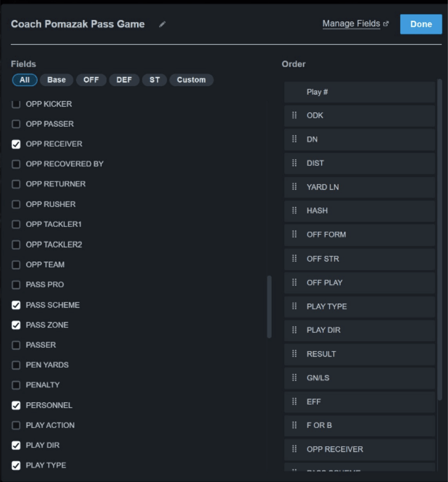Enable the PASS PRO field checkbox
448x482 pixels.
(x=16, y=285)
